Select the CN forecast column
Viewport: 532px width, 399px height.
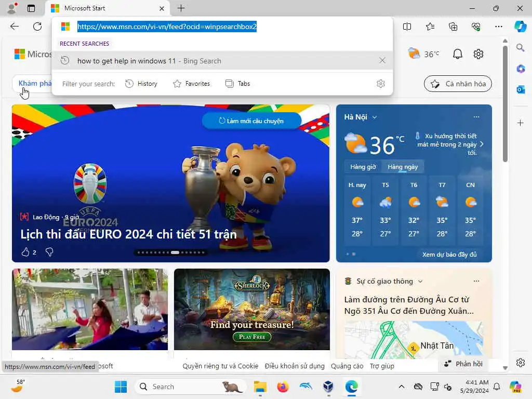[x=470, y=209]
